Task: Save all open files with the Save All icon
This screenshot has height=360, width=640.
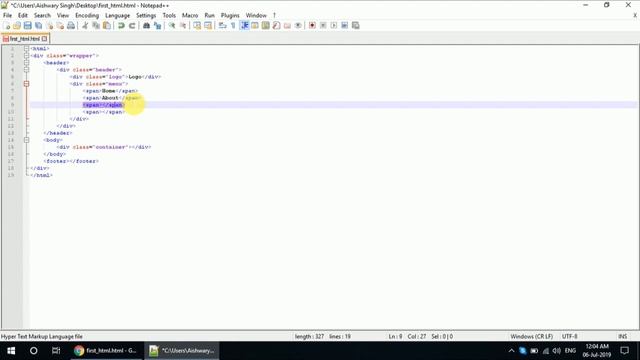Action: click(38, 26)
